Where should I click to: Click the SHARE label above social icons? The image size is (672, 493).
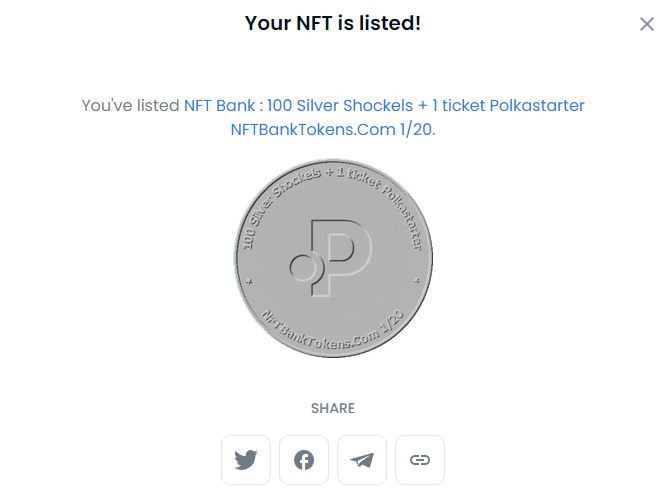coord(333,408)
